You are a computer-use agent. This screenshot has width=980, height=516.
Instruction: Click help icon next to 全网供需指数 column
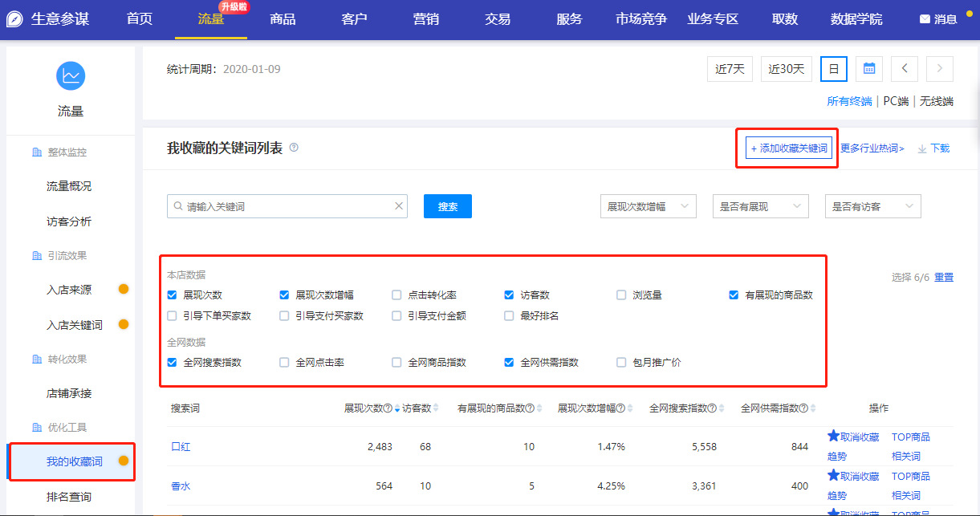[x=803, y=408]
